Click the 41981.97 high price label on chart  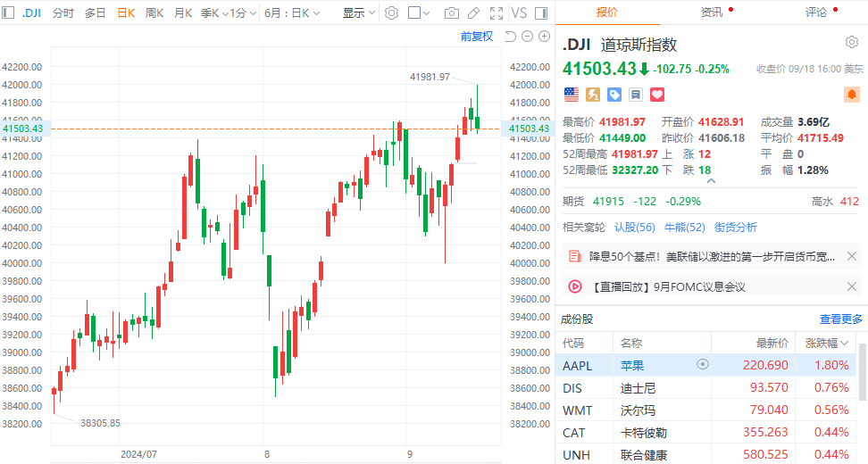430,77
